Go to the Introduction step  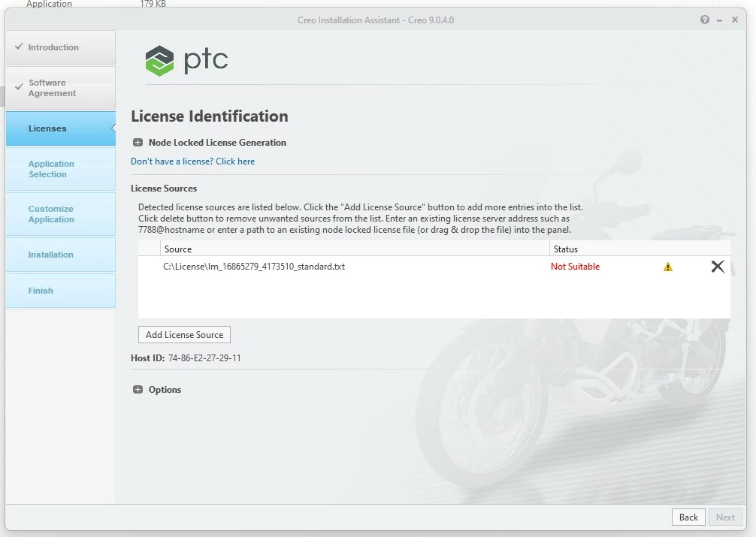[x=61, y=47]
